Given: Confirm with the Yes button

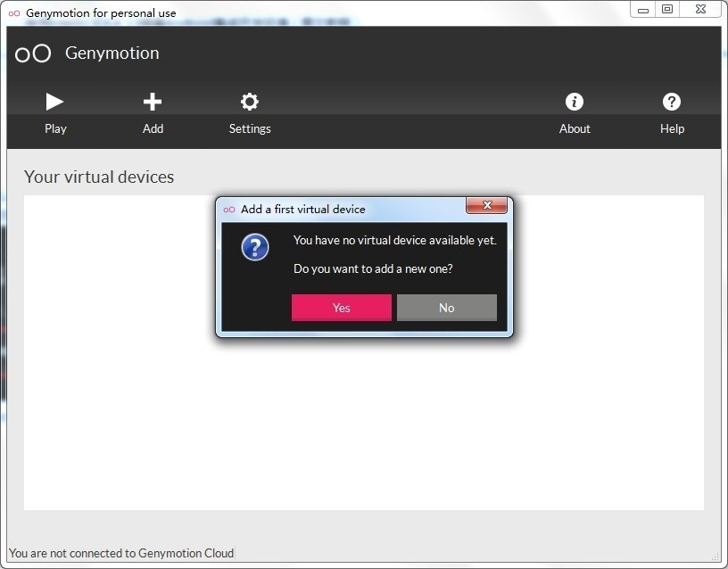Looking at the screenshot, I should point(341,307).
